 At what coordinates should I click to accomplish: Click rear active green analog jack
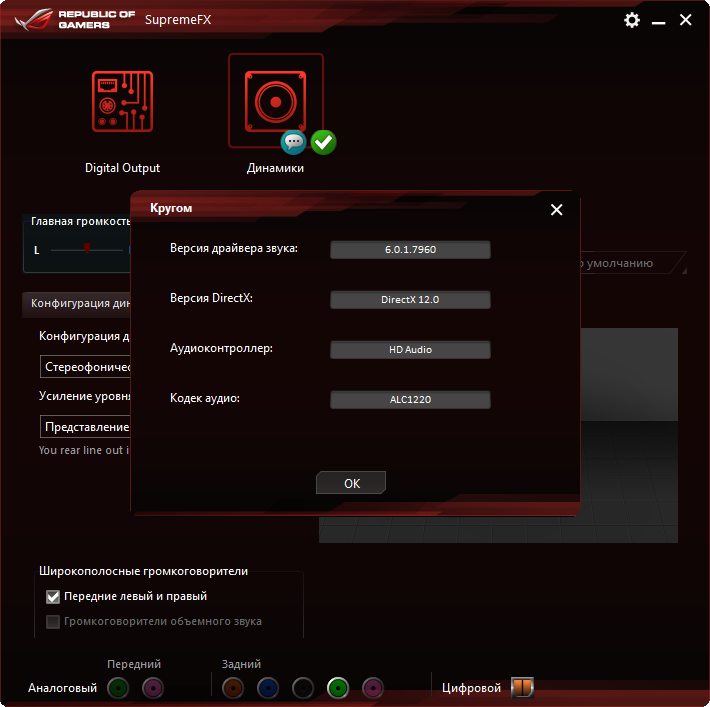click(338, 688)
